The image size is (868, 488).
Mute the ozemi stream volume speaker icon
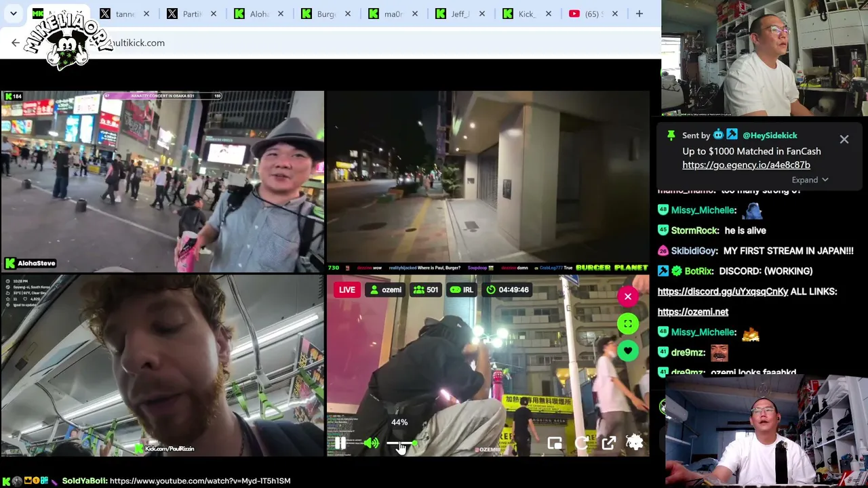pos(371,443)
